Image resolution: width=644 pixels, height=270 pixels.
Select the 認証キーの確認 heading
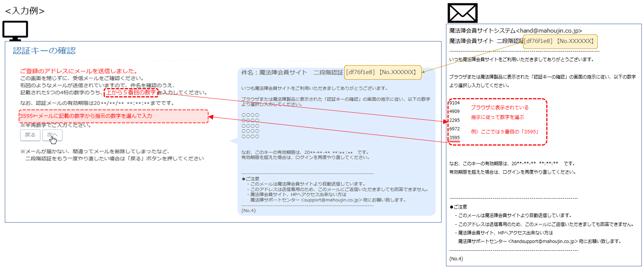tap(44, 51)
